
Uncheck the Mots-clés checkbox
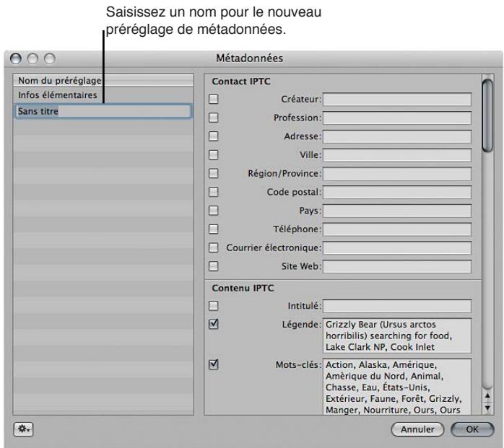tap(214, 364)
